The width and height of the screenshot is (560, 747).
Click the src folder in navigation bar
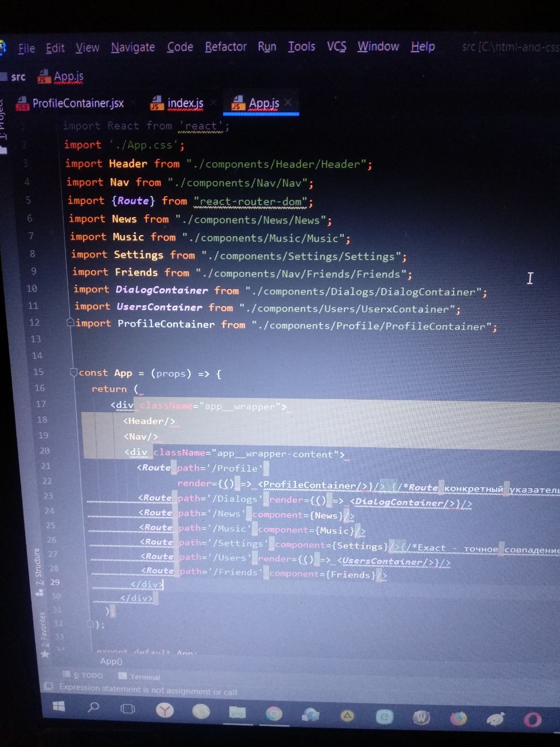[18, 76]
